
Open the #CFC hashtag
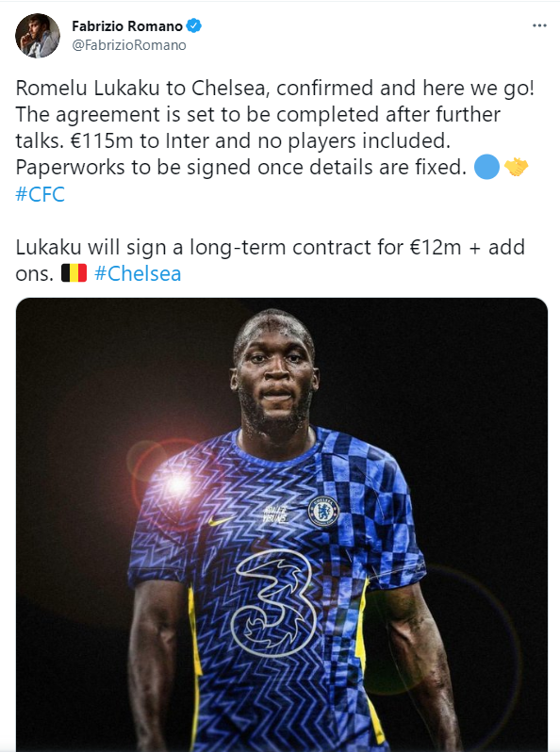click(x=40, y=194)
